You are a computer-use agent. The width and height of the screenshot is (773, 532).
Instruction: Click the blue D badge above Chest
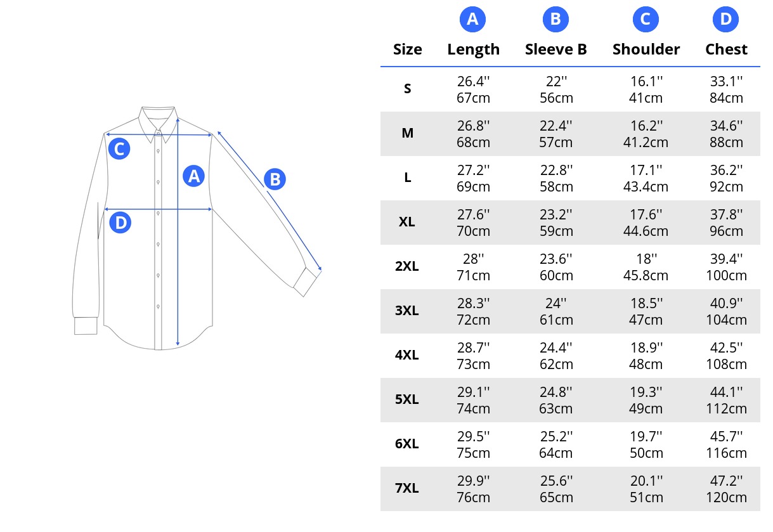point(726,20)
